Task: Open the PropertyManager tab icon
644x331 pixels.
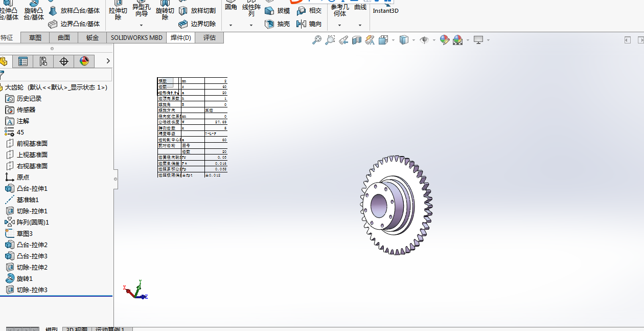Action: [x=23, y=61]
